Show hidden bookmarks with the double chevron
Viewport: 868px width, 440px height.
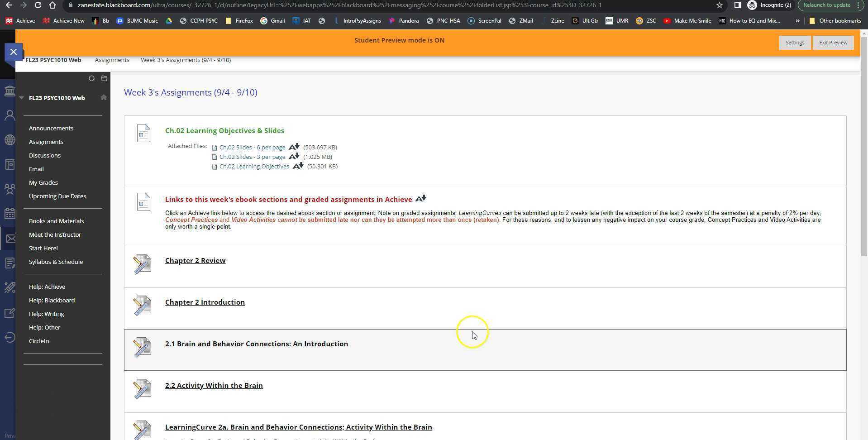click(797, 20)
